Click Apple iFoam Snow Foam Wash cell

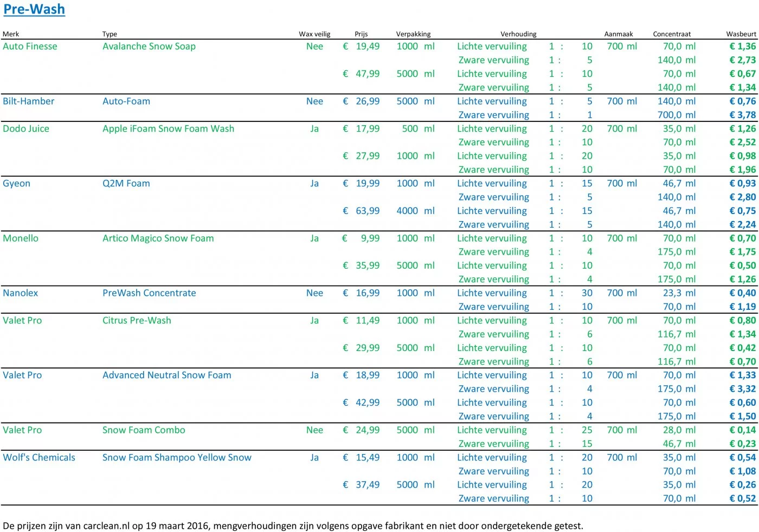point(169,128)
